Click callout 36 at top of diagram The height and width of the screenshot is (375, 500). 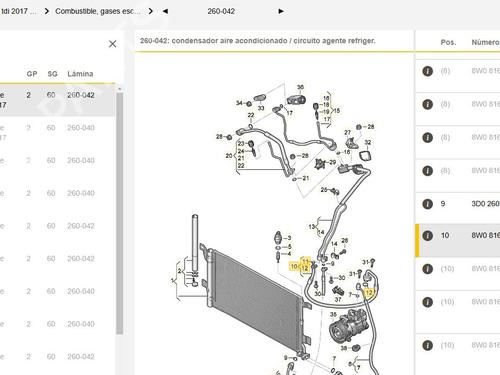(x=300, y=87)
